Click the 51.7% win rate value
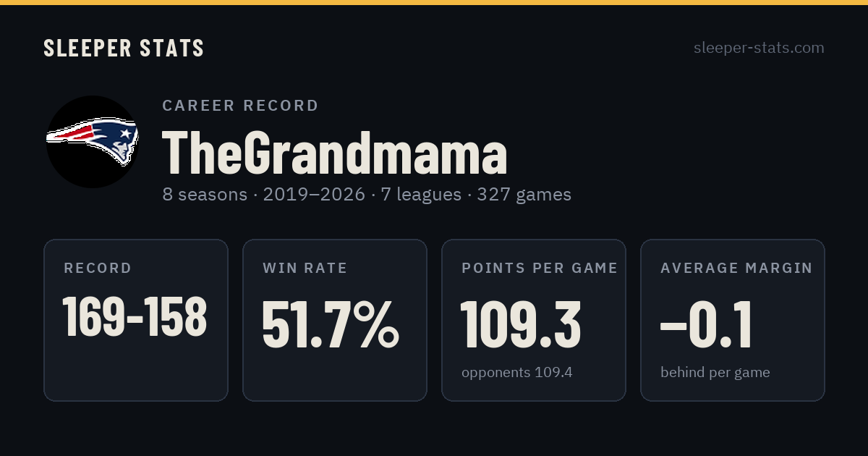The image size is (868, 456). pos(331,325)
